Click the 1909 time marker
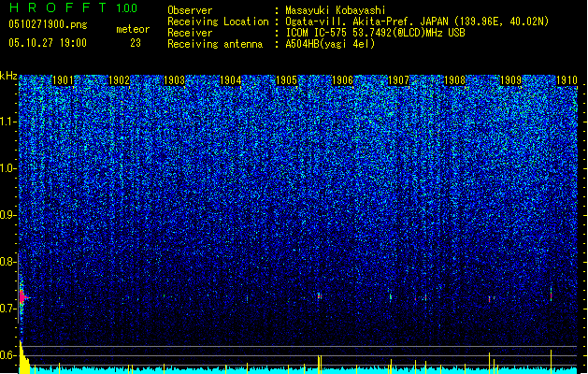 [510, 80]
